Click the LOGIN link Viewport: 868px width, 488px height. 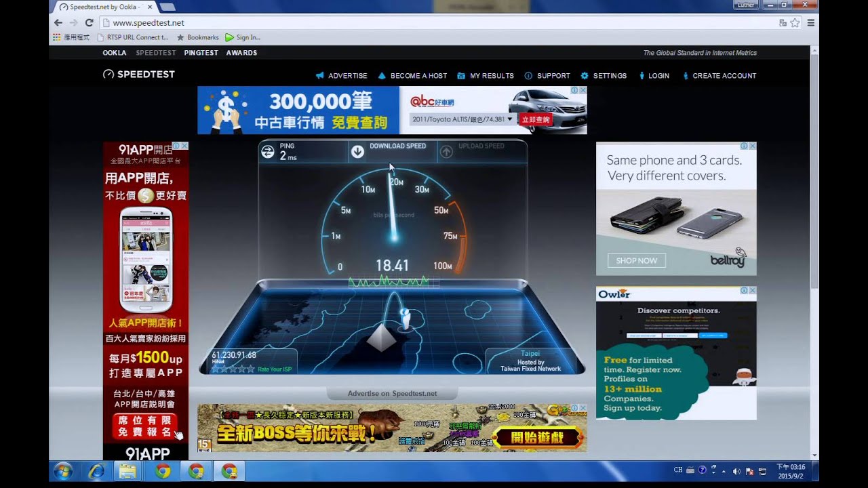[x=654, y=76]
